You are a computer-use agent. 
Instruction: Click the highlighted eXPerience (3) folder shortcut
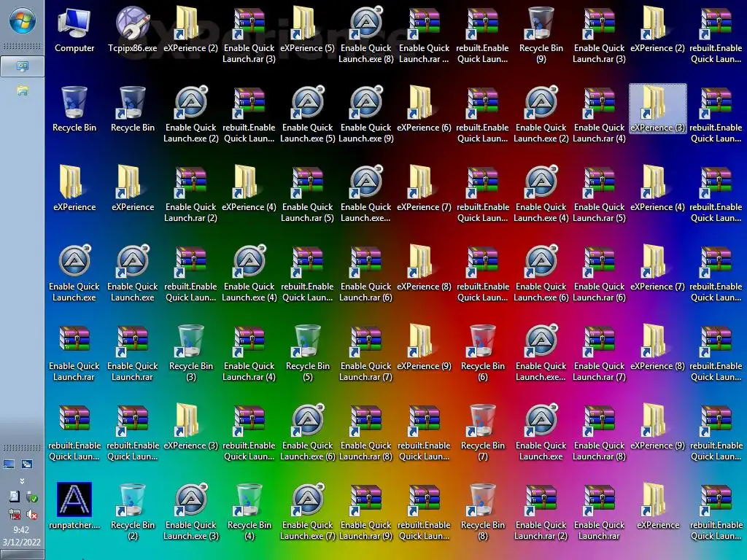coord(658,110)
